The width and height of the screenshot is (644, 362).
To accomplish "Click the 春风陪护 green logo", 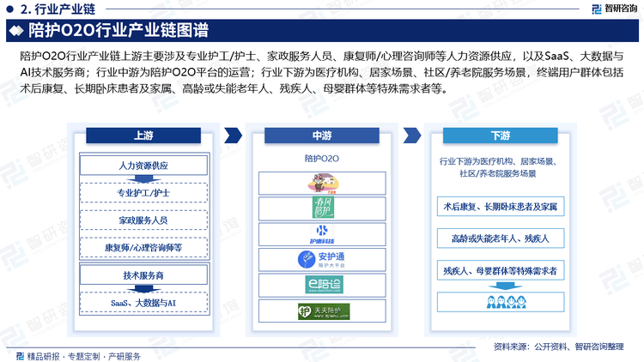I will point(323,208).
